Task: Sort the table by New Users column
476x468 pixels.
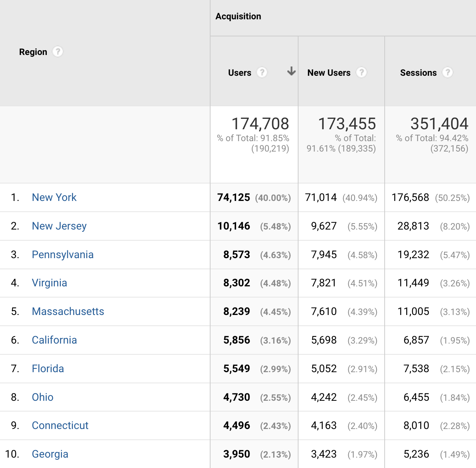Action: pyautogui.click(x=329, y=72)
